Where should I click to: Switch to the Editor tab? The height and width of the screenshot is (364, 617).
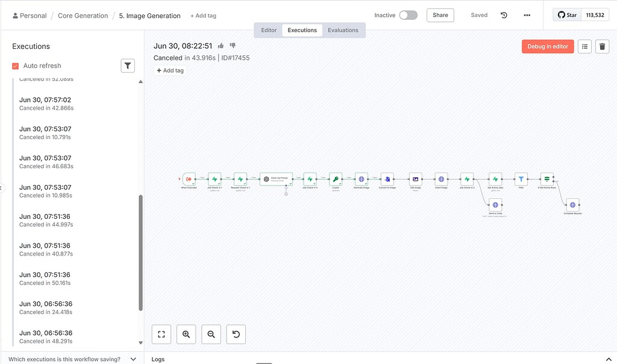tap(268, 29)
